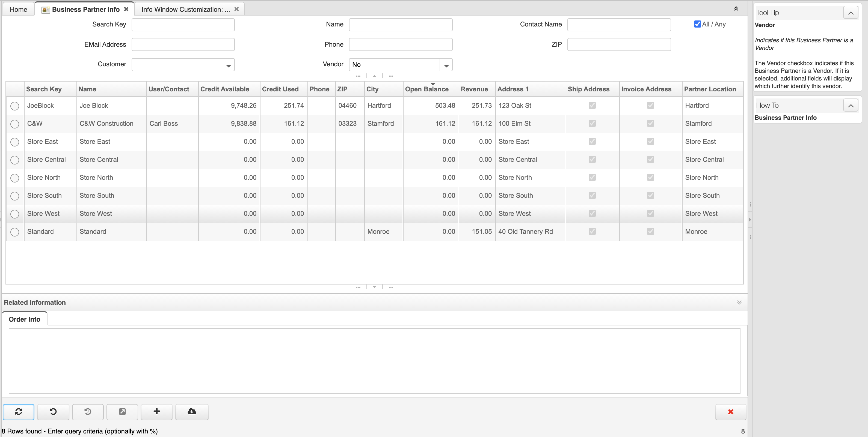Click the red X cancel icon
The height and width of the screenshot is (437, 868).
[730, 412]
